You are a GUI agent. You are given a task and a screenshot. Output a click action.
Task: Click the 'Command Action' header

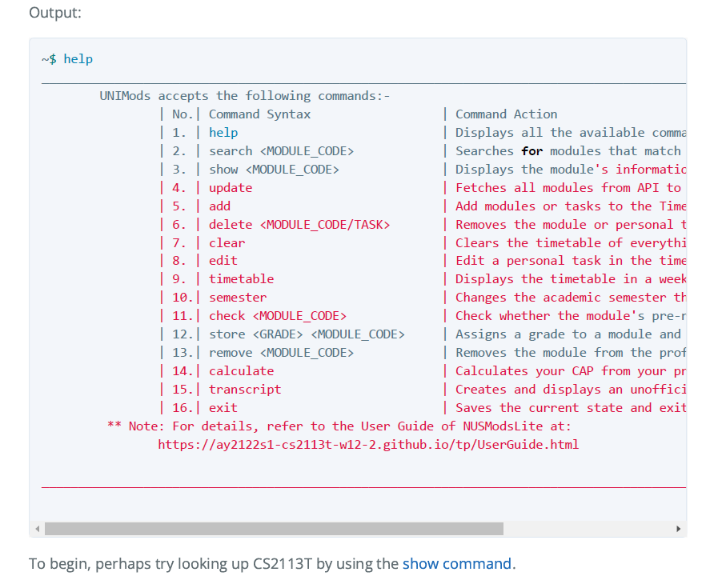point(506,114)
